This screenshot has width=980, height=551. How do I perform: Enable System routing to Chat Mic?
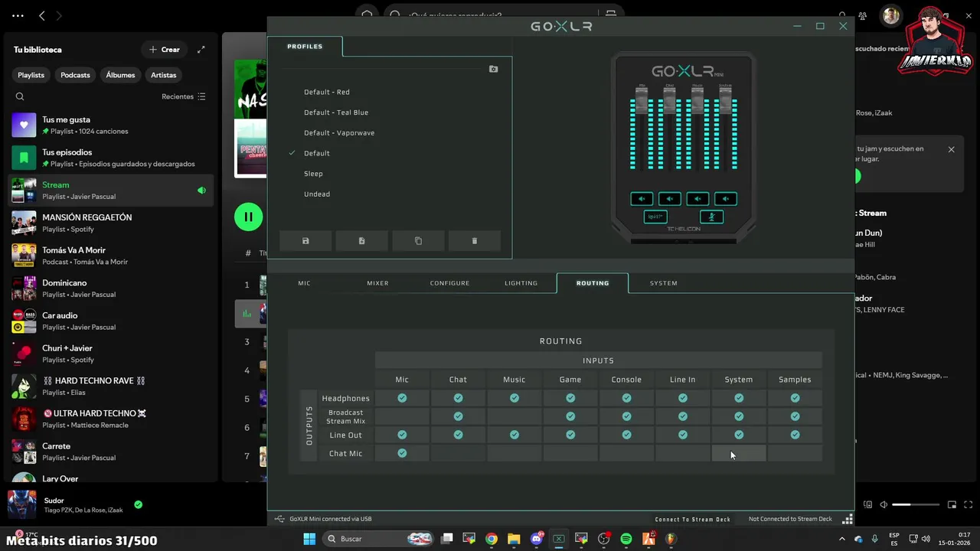(x=739, y=453)
